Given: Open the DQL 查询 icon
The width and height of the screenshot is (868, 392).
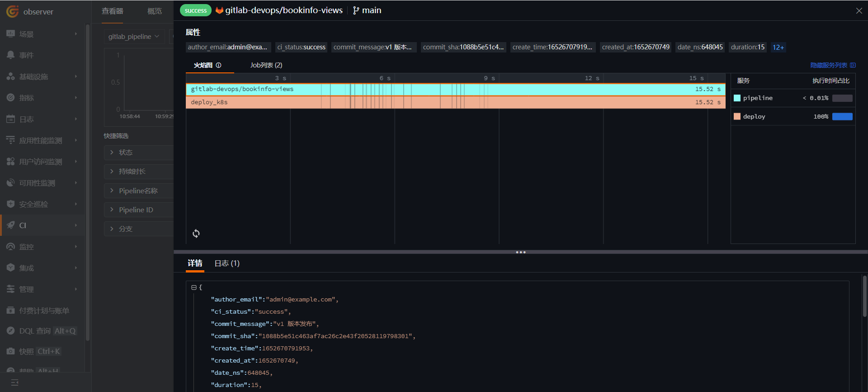Looking at the screenshot, I should (10, 331).
